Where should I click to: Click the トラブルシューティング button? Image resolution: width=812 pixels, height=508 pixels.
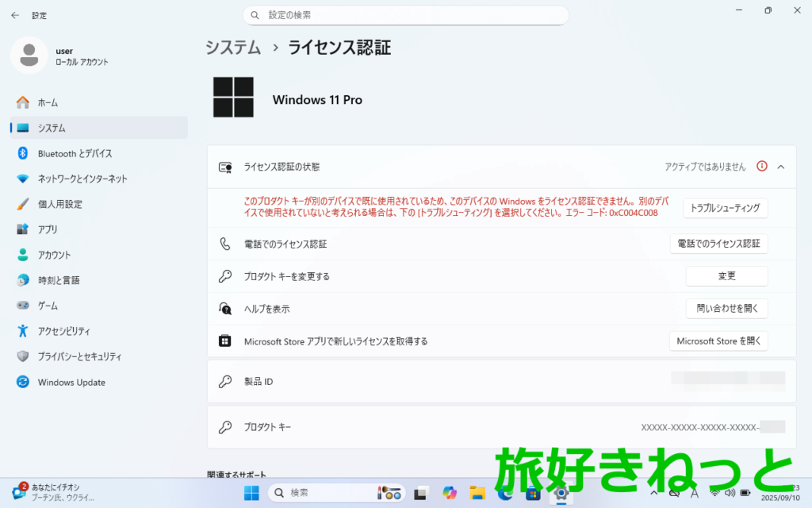tap(725, 208)
